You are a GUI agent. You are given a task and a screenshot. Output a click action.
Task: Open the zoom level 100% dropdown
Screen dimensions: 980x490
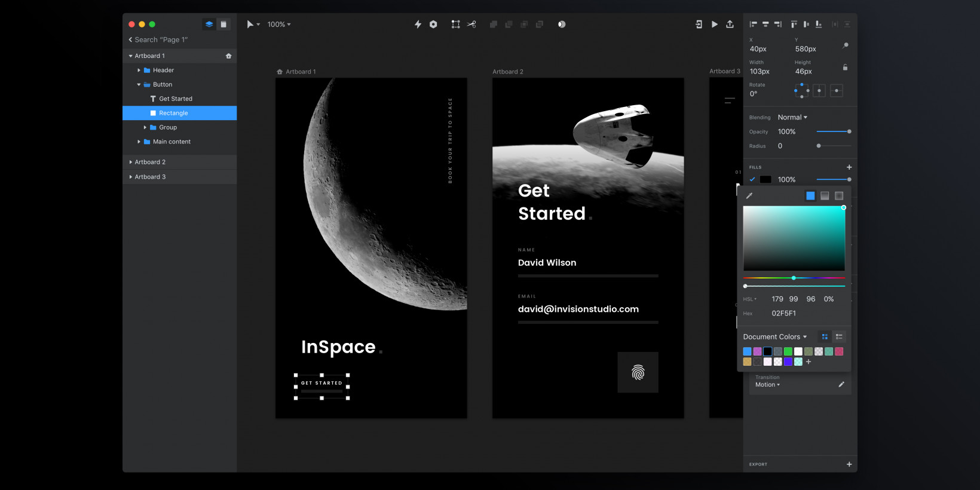[279, 24]
